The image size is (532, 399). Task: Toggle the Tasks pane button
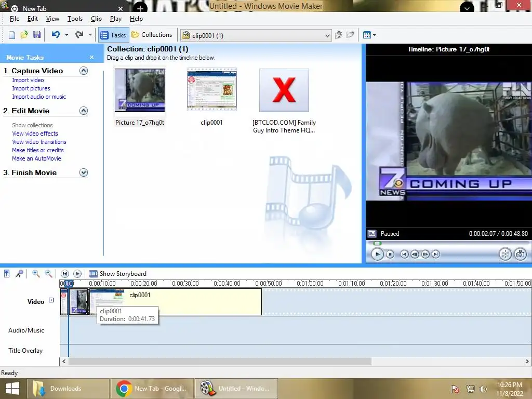click(114, 35)
